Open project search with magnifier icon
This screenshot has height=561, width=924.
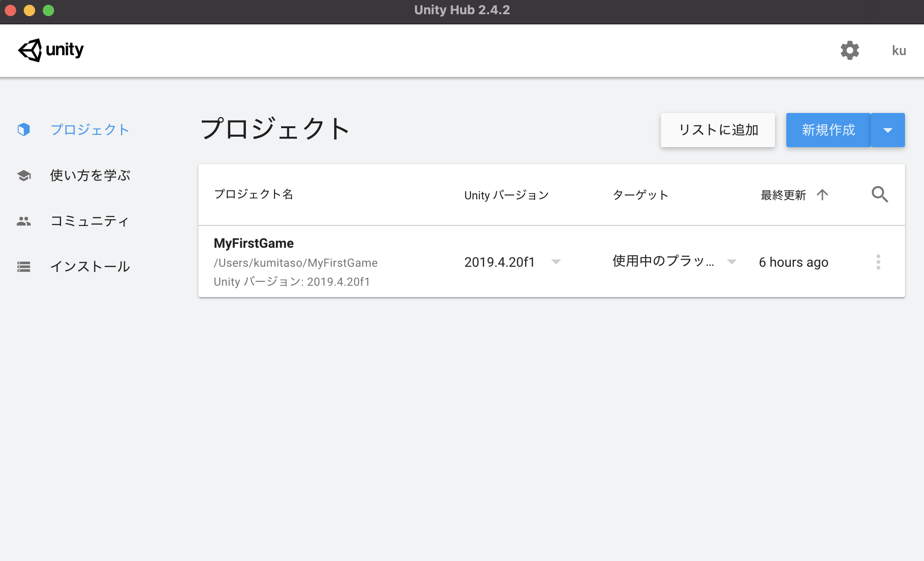coord(880,195)
